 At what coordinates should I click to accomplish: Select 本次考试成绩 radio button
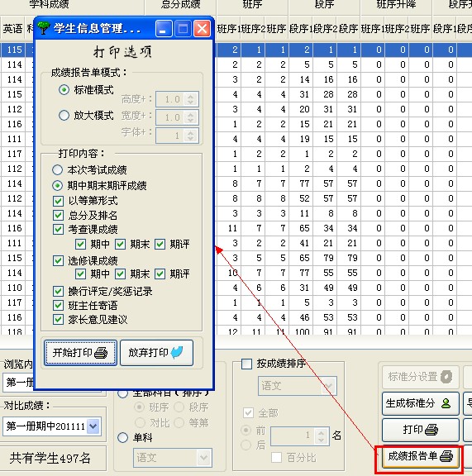[57, 170]
